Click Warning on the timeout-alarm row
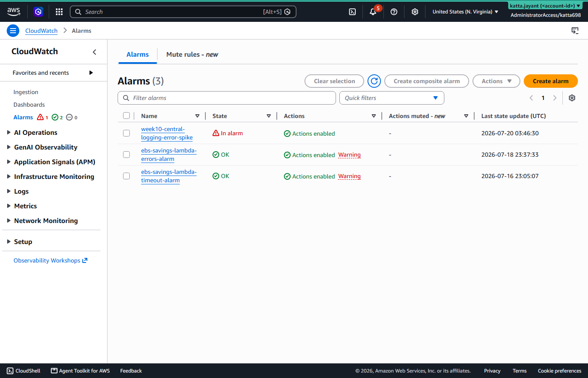588x378 pixels. click(x=349, y=176)
